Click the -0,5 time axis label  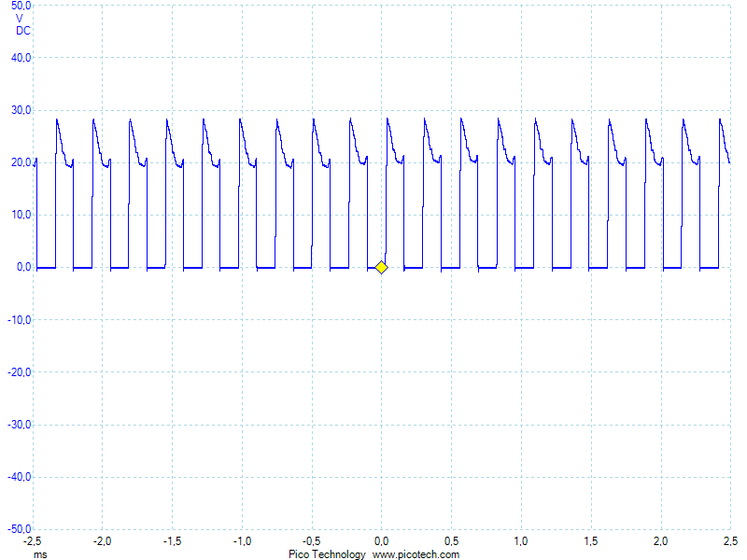312,541
